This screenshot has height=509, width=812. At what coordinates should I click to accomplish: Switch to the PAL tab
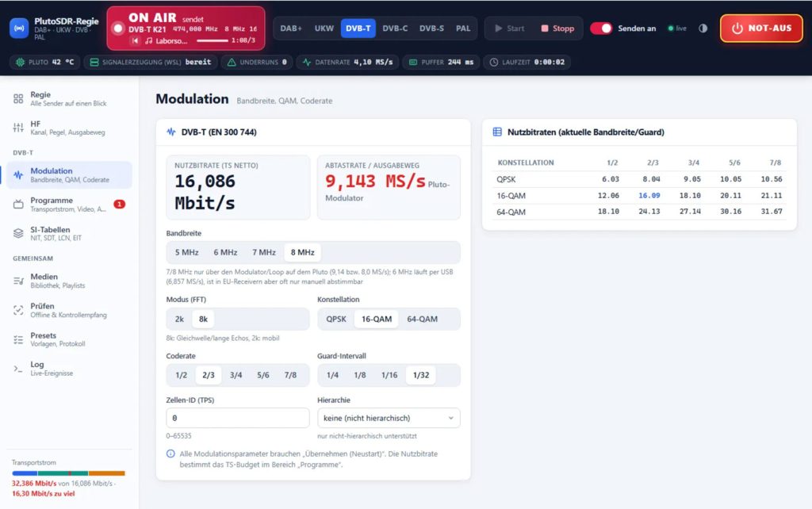tap(463, 29)
